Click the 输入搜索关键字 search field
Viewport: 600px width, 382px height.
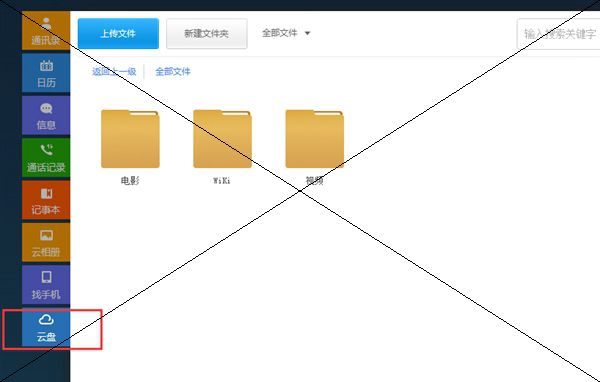click(x=558, y=34)
